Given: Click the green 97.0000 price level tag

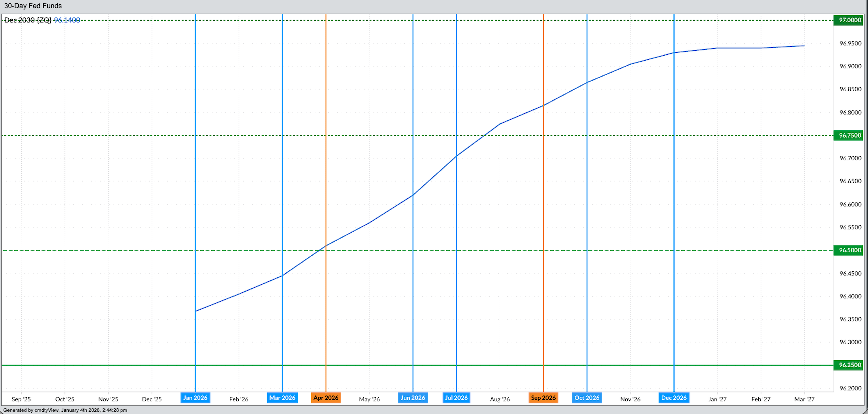Looking at the screenshot, I should pos(849,20).
